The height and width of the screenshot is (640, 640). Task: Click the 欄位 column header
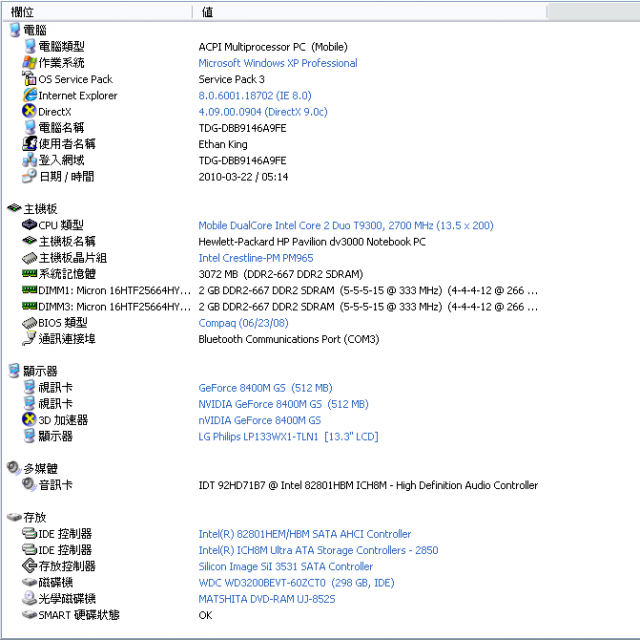pos(97,12)
